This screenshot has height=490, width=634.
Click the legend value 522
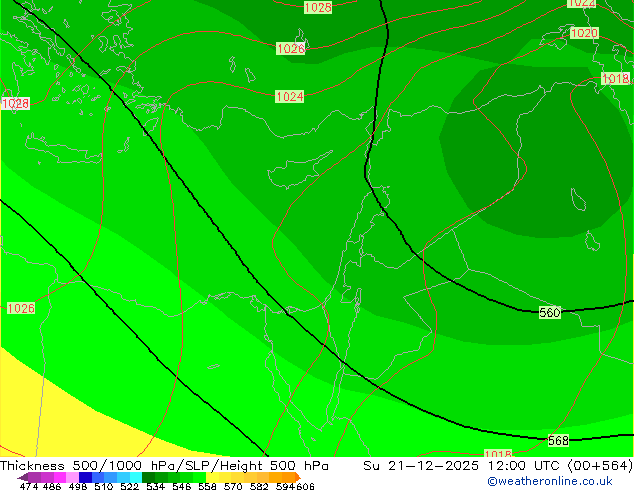coord(129,486)
